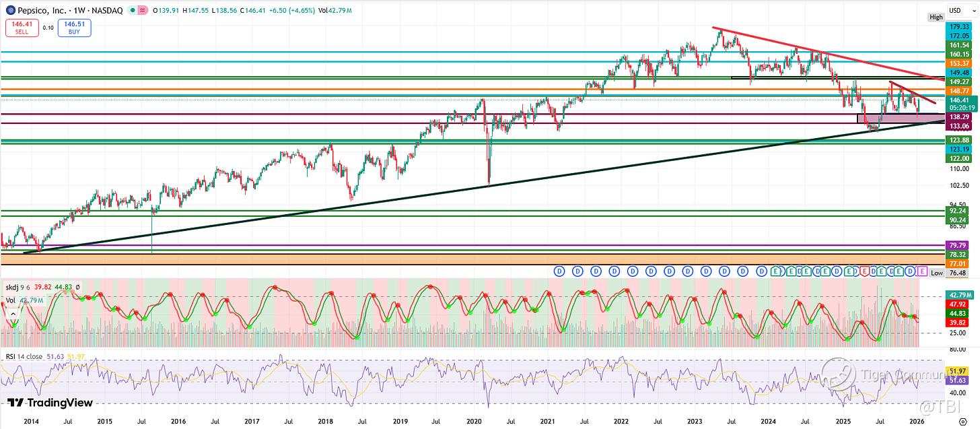Click the 160.15 price axis label
Viewport: 980px width, 429px height.
958,53
